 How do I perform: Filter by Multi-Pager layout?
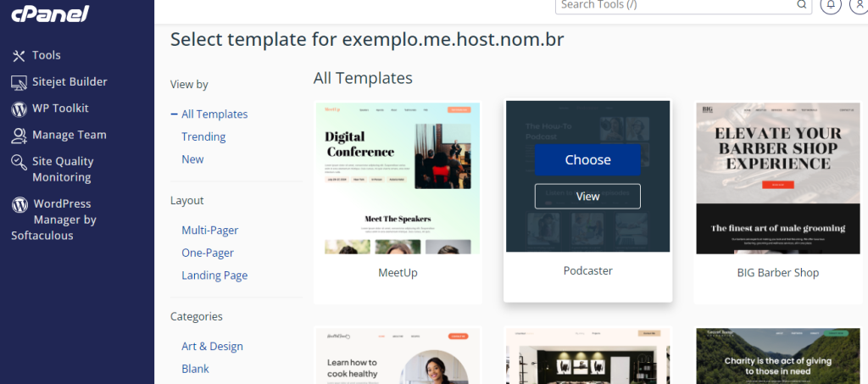coord(210,231)
